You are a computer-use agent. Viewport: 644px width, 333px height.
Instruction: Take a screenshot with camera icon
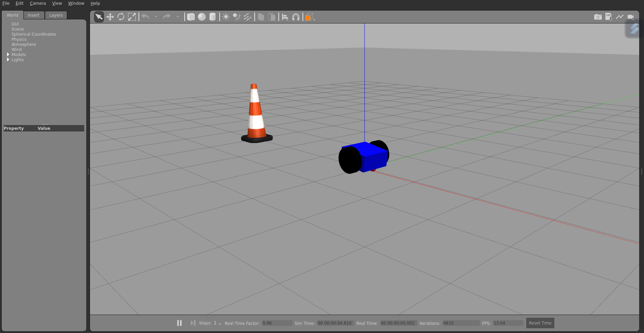point(598,17)
